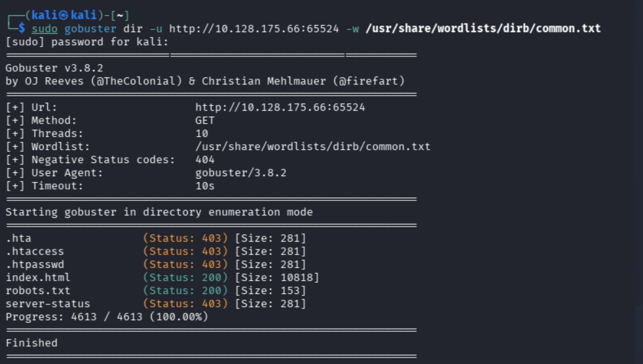This screenshot has width=643, height=364.
Task: Click the 'Gobuster v3.8.2' version text
Action: click(54, 68)
